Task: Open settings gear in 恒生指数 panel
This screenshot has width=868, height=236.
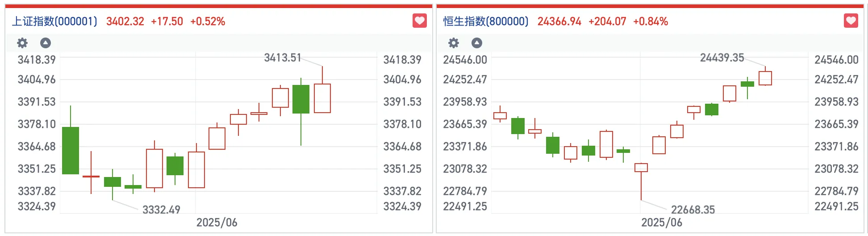Action: pyautogui.click(x=454, y=43)
